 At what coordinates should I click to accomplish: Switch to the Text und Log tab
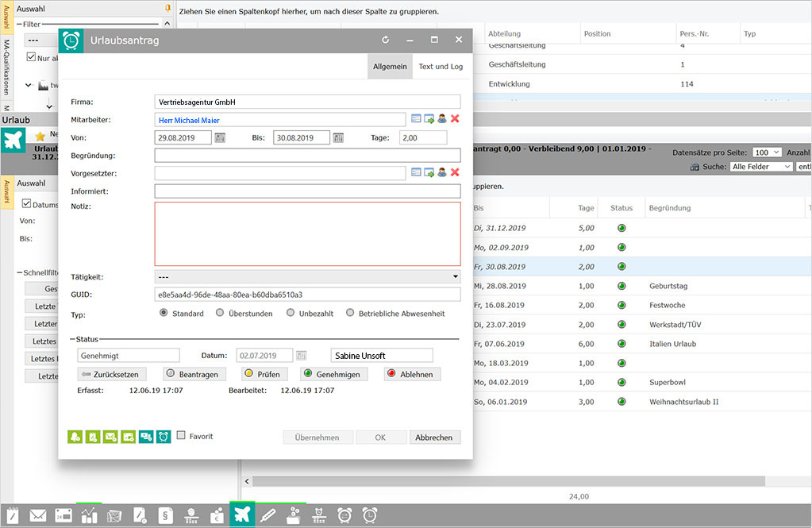[441, 67]
